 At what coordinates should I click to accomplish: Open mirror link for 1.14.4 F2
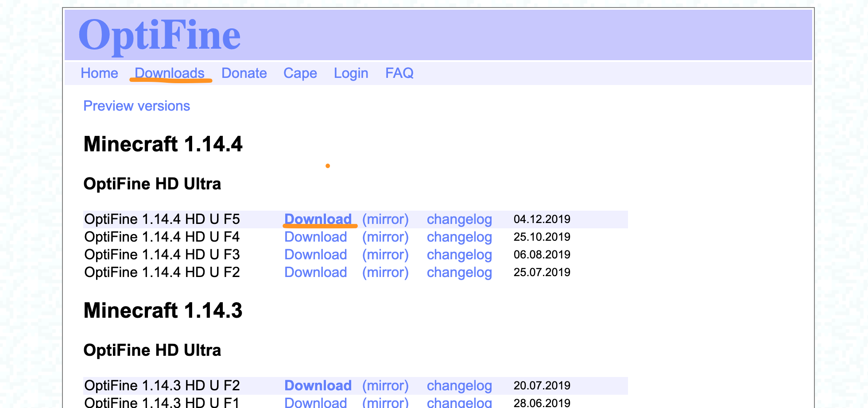[x=385, y=272]
